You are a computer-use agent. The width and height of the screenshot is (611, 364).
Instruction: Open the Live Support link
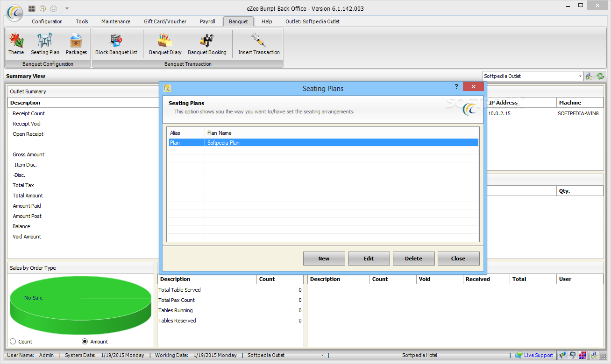[538, 355]
